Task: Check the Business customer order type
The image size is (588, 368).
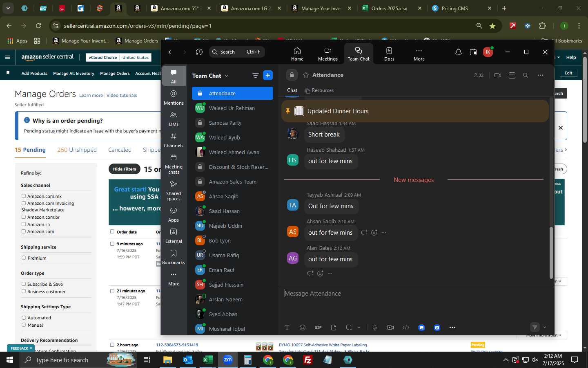Action: 24,292
